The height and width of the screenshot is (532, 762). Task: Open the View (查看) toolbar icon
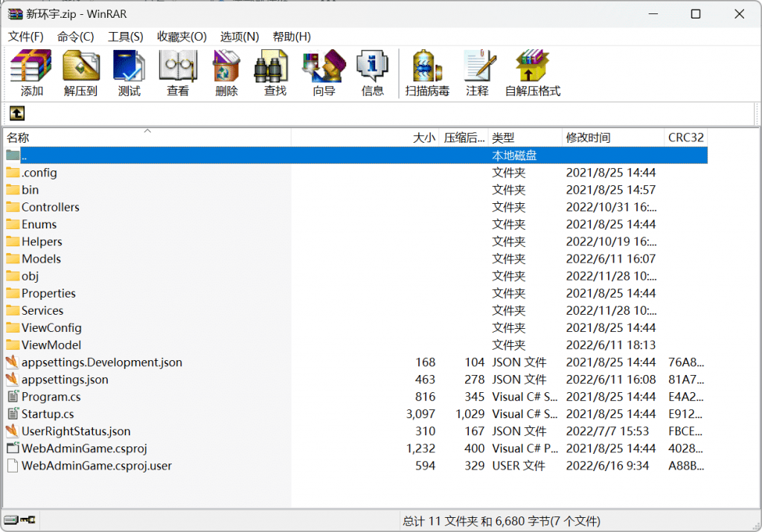tap(178, 73)
